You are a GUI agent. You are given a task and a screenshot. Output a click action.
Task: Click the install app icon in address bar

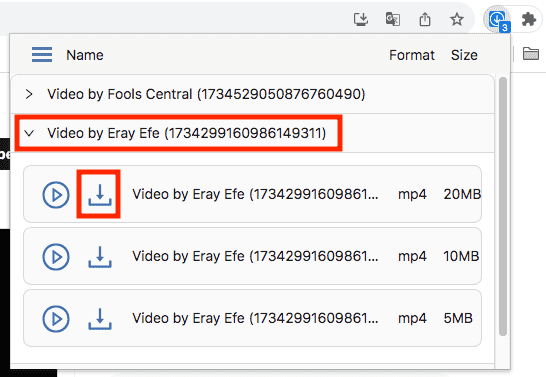[x=361, y=19]
